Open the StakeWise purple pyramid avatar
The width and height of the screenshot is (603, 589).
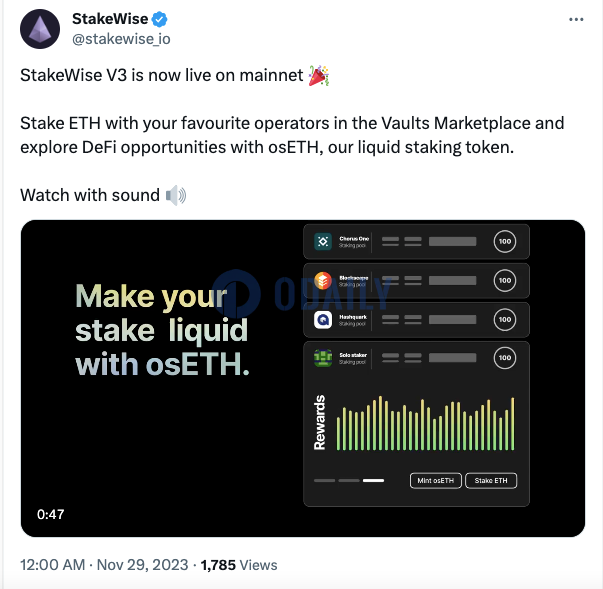pos(40,29)
